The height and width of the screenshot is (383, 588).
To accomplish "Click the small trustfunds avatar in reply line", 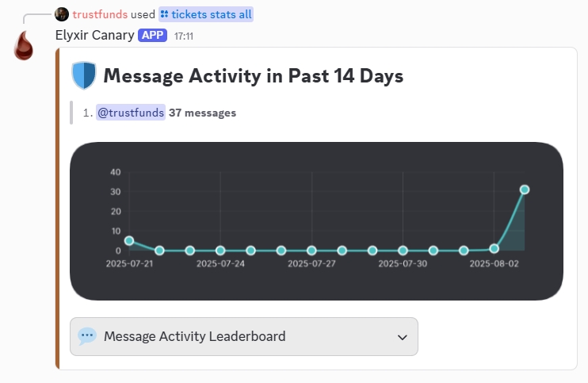I will (62, 14).
